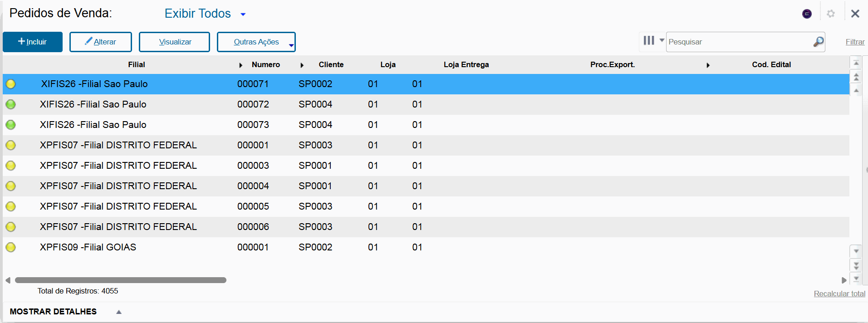Click yellow status icon of order 000006

(x=11, y=227)
